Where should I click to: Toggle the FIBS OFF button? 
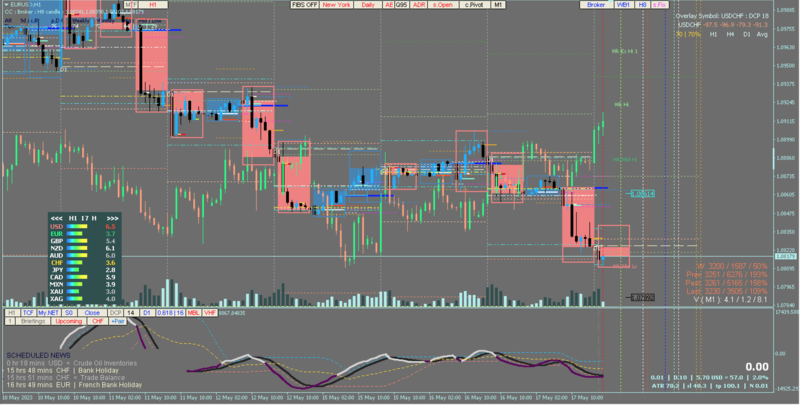pyautogui.click(x=305, y=5)
